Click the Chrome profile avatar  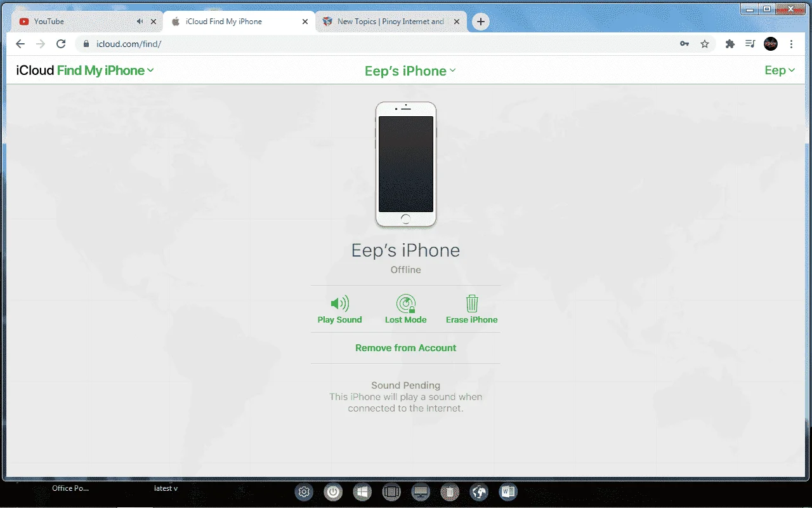point(771,44)
